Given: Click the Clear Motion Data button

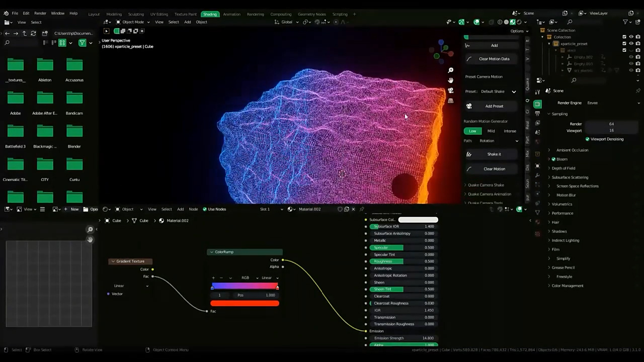Looking at the screenshot, I should coord(491,59).
